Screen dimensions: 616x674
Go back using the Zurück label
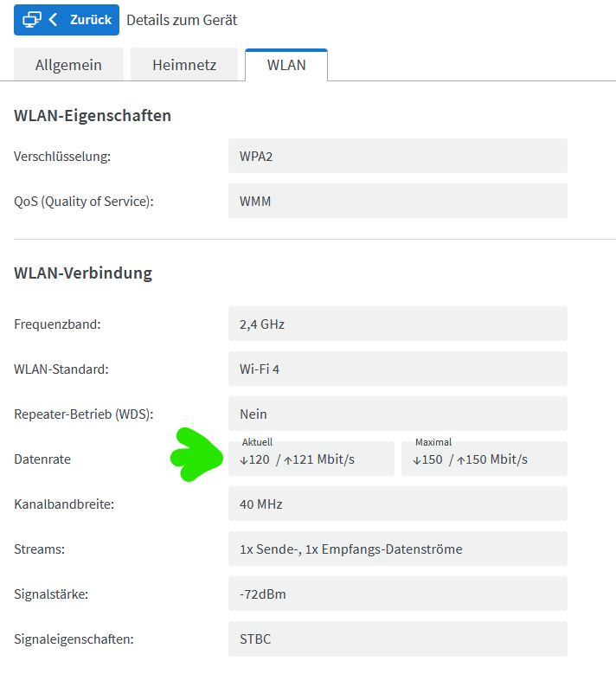pyautogui.click(x=90, y=19)
